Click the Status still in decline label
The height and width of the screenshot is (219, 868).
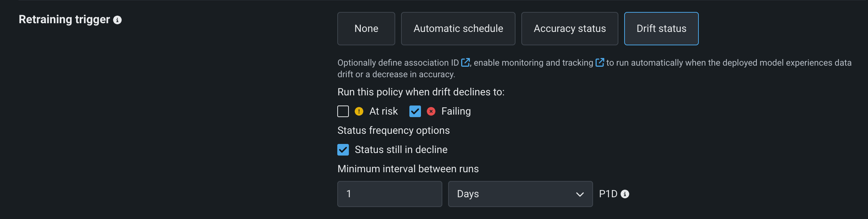point(401,150)
